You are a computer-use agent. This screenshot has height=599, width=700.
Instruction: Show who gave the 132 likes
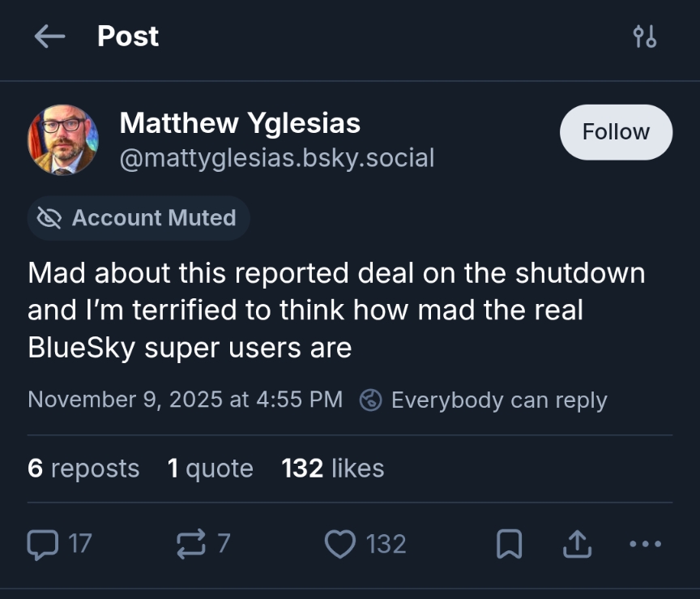point(333,469)
